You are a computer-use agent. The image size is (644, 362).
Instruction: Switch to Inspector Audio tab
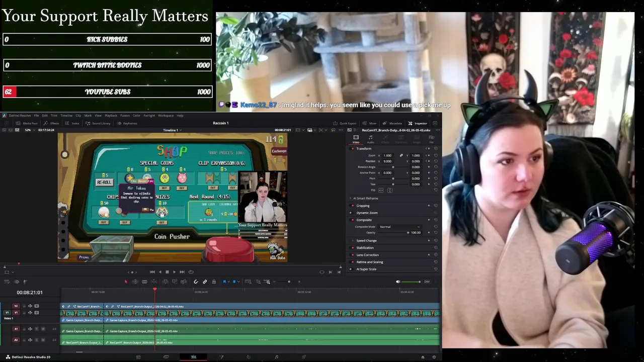coord(370,139)
